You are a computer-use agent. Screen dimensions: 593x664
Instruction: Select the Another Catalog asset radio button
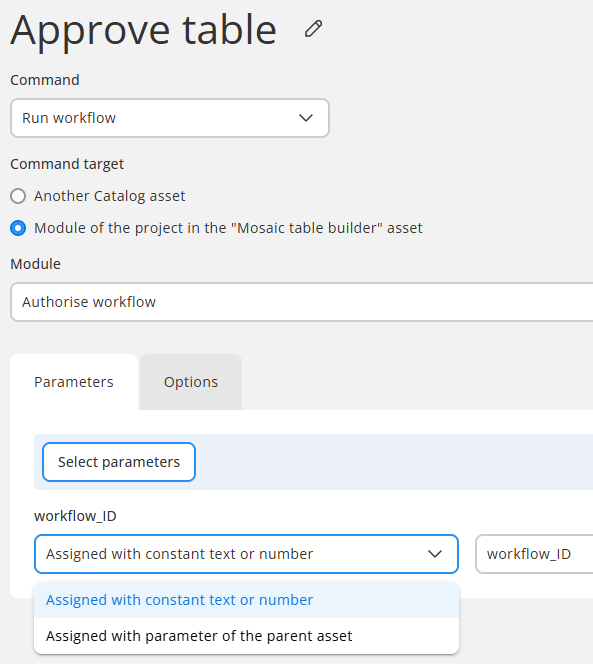(x=18, y=196)
